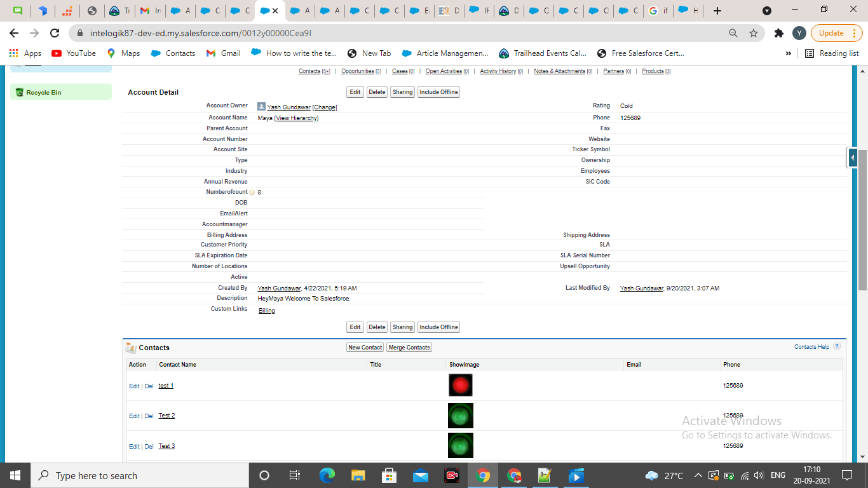View site information via the lock icon
This screenshot has height=488, width=868.
tap(80, 33)
